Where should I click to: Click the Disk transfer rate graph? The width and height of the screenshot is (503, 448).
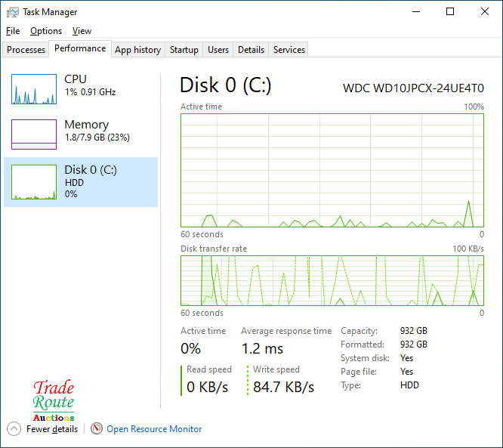[332, 280]
